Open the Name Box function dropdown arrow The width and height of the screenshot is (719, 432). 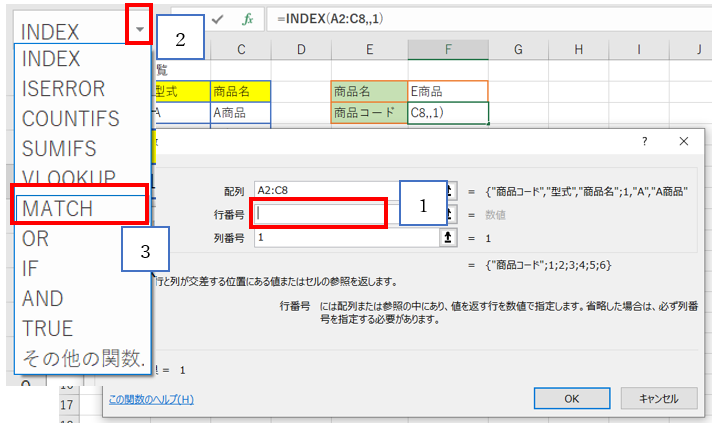(x=139, y=29)
